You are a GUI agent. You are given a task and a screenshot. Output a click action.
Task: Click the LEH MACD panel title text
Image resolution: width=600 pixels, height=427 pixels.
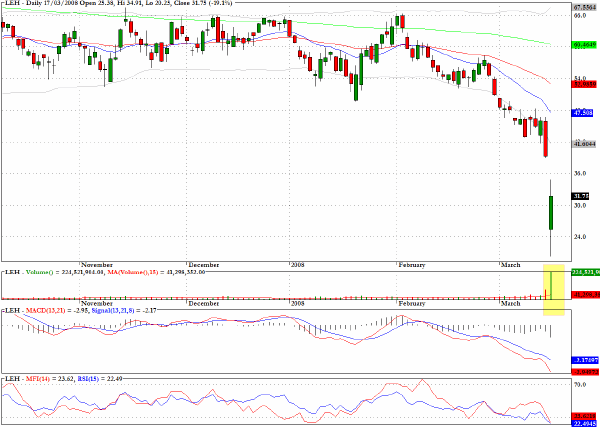coord(79,310)
